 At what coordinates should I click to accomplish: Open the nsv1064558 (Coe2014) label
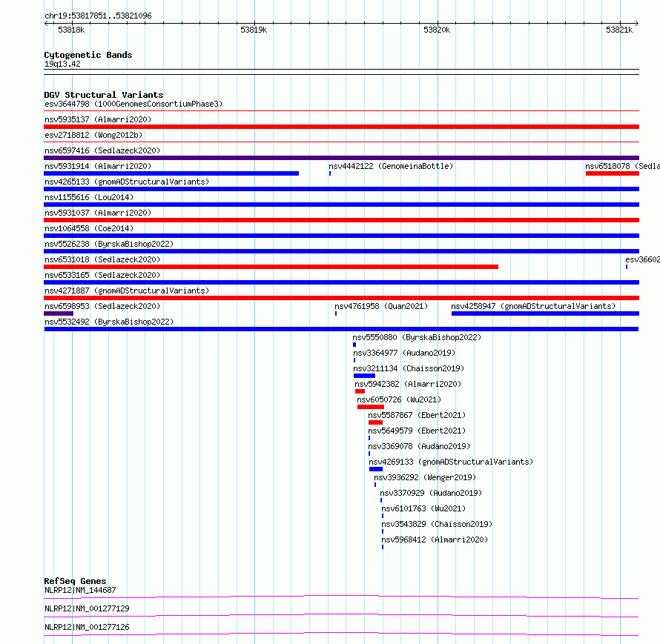point(89,228)
